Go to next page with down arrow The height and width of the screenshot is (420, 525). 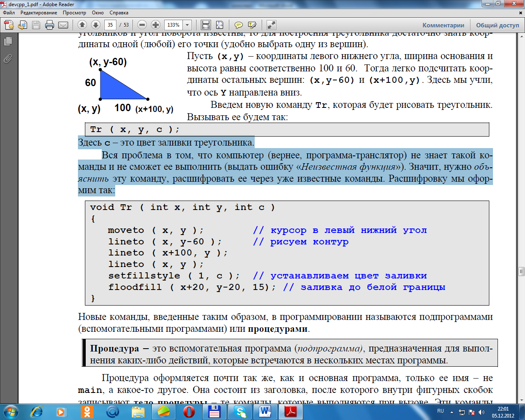96,25
